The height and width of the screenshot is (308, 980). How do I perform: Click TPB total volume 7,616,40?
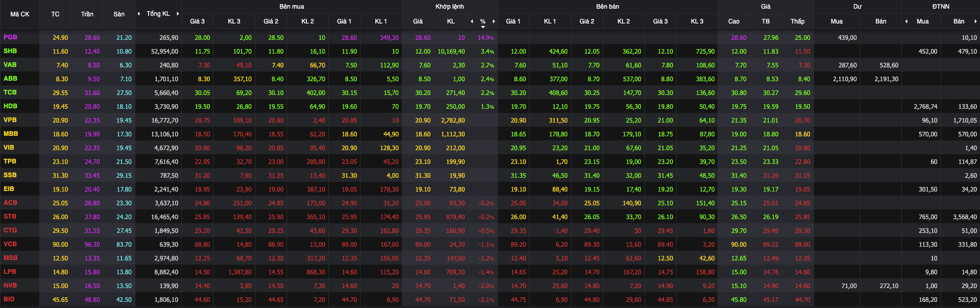(166, 162)
